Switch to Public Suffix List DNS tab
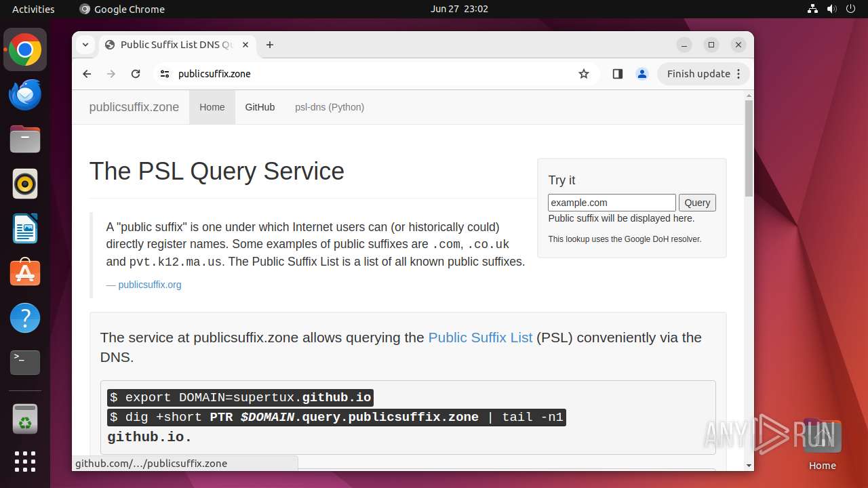 tap(178, 45)
